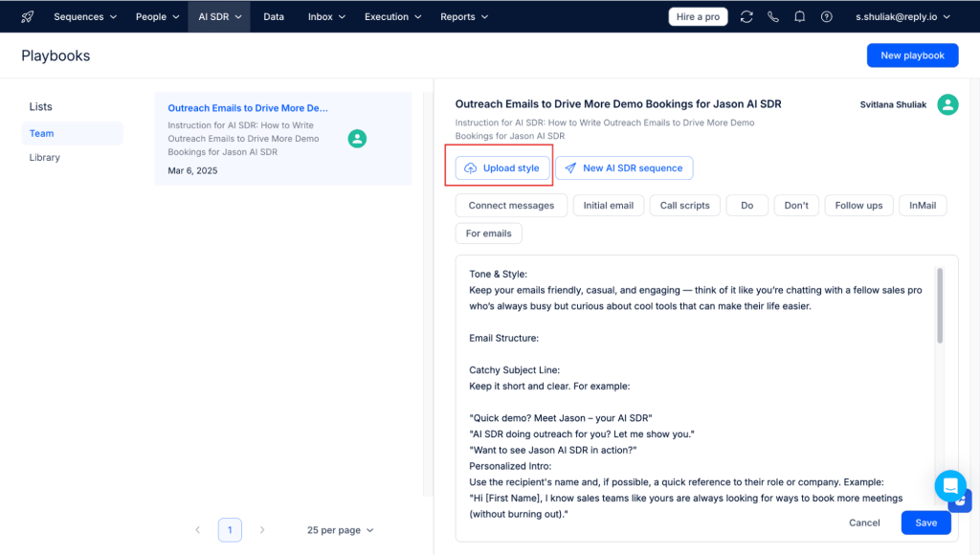
Task: Select the Do tag
Action: click(746, 206)
